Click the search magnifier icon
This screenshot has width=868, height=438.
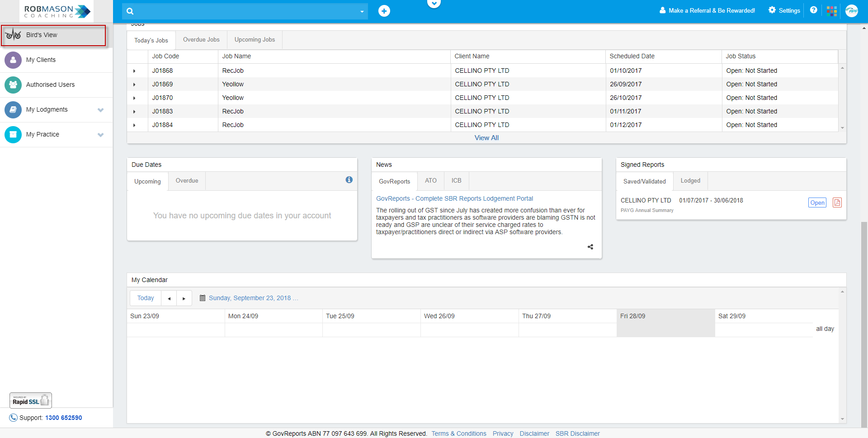[130, 11]
